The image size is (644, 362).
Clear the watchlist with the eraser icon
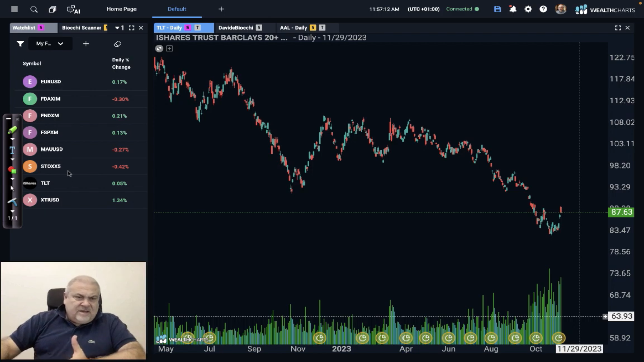[117, 44]
